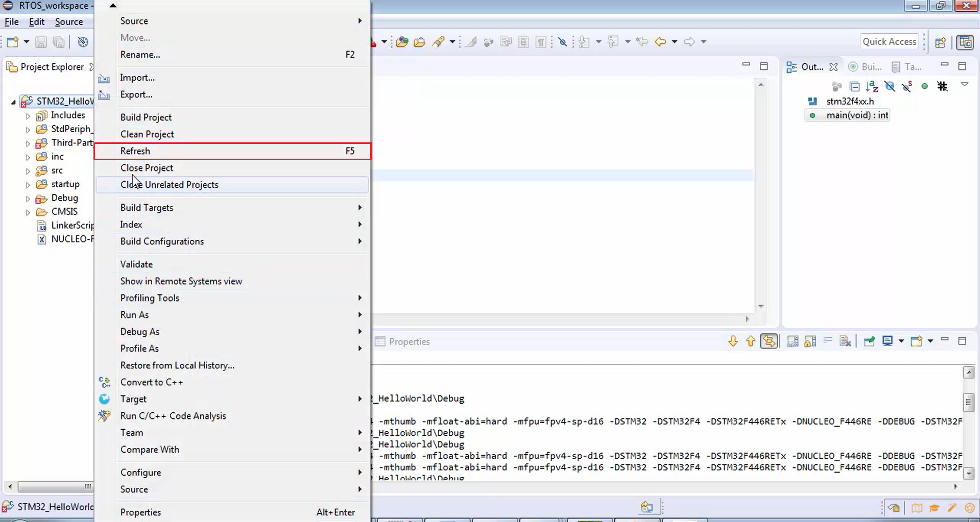
Task: Toggle alphabetical sort in Outline view
Action: (x=872, y=86)
